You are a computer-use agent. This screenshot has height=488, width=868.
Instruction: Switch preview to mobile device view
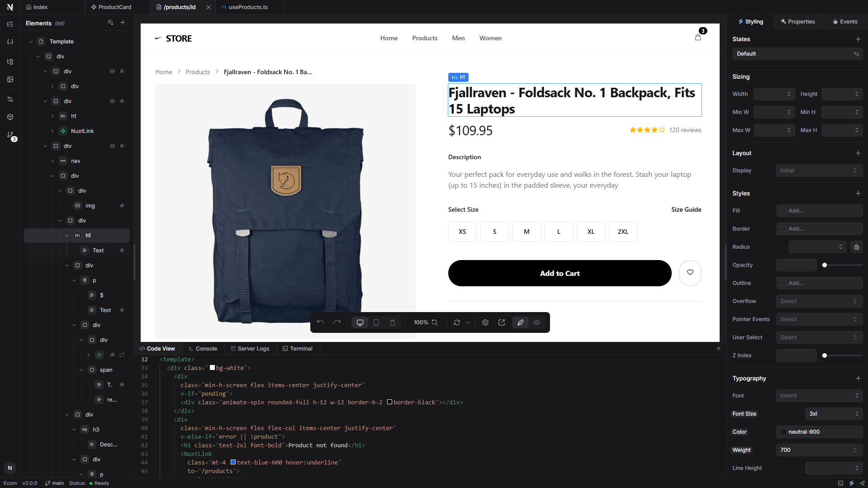tap(393, 322)
